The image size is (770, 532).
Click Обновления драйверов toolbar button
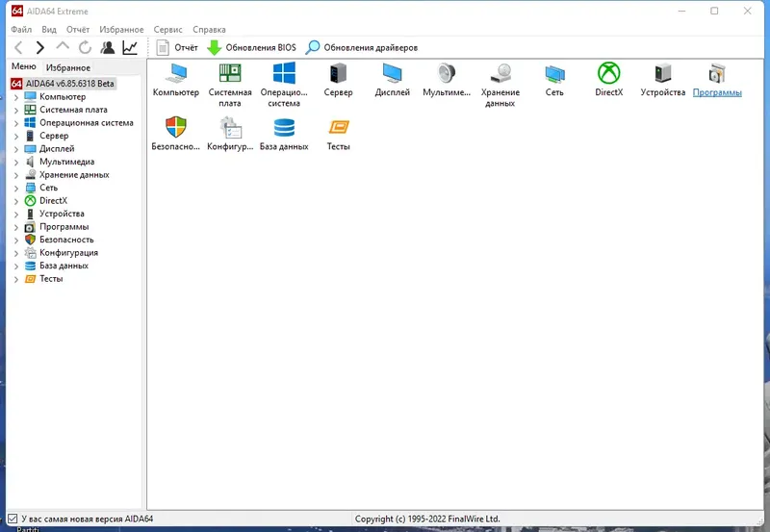click(362, 47)
